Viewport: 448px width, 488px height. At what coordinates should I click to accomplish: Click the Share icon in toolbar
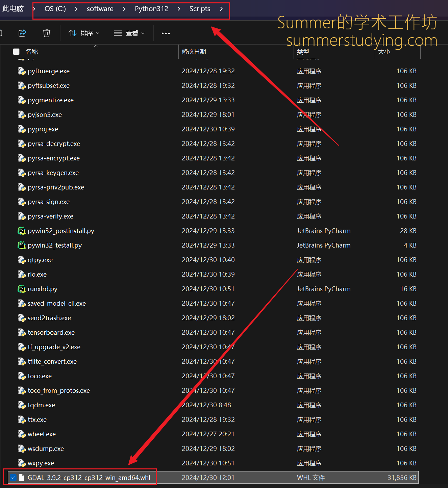click(22, 33)
